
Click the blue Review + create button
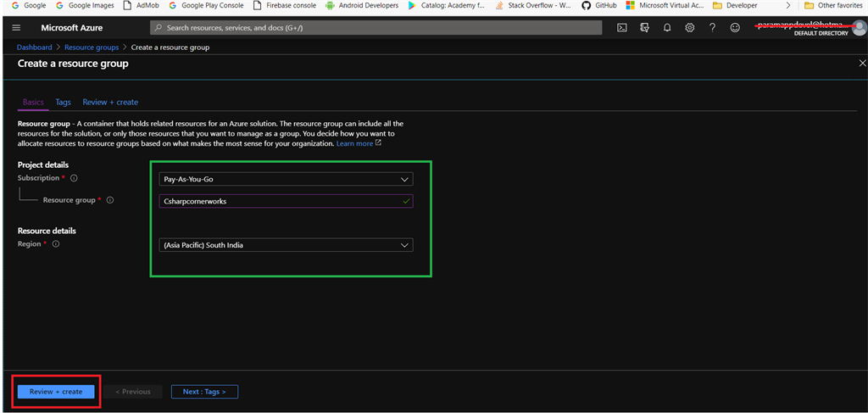(x=56, y=392)
